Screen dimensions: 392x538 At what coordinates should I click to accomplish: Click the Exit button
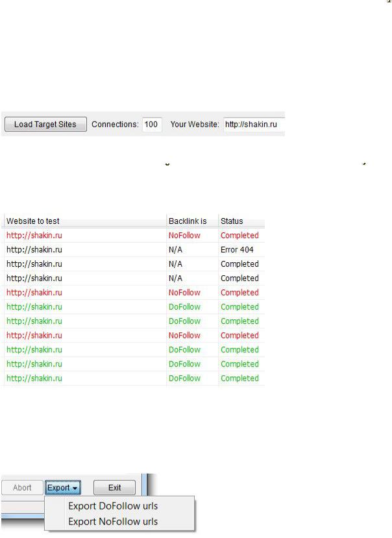[115, 487]
